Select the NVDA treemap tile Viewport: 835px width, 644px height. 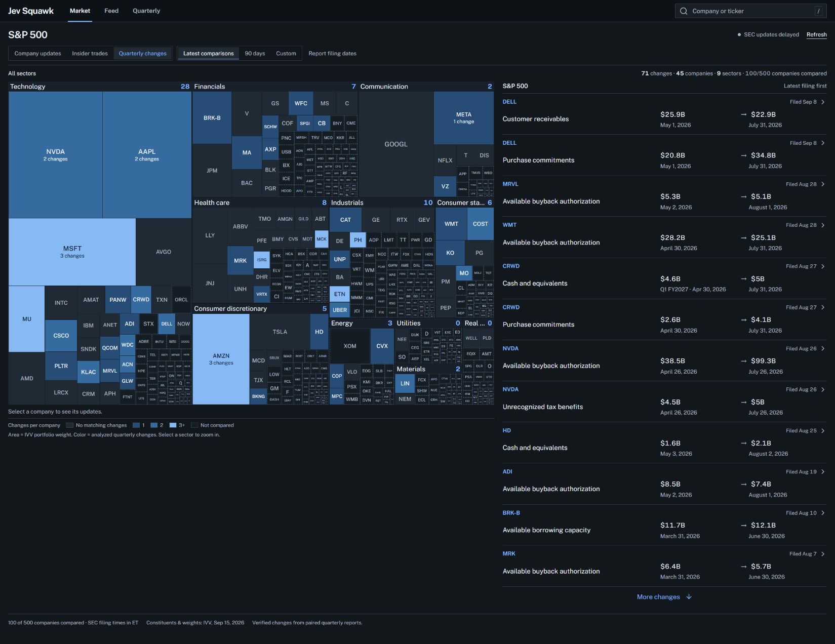point(56,155)
